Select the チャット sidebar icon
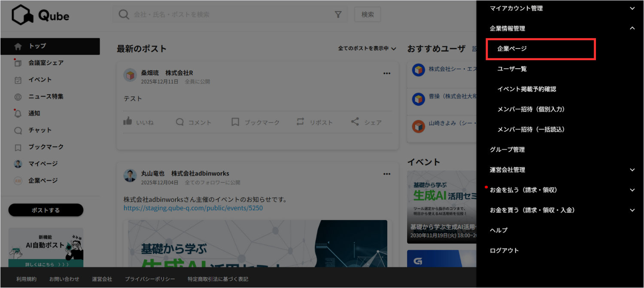 tap(17, 130)
